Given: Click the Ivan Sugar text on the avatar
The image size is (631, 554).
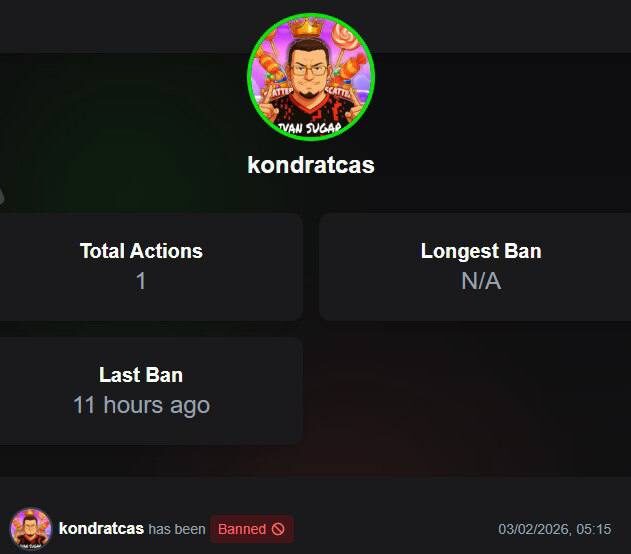Looking at the screenshot, I should (310, 128).
